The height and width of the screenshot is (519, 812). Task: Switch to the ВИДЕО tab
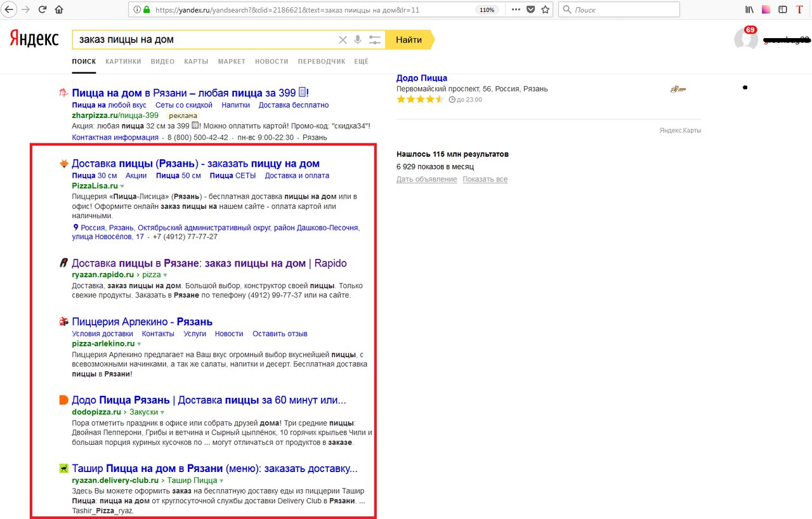point(162,62)
